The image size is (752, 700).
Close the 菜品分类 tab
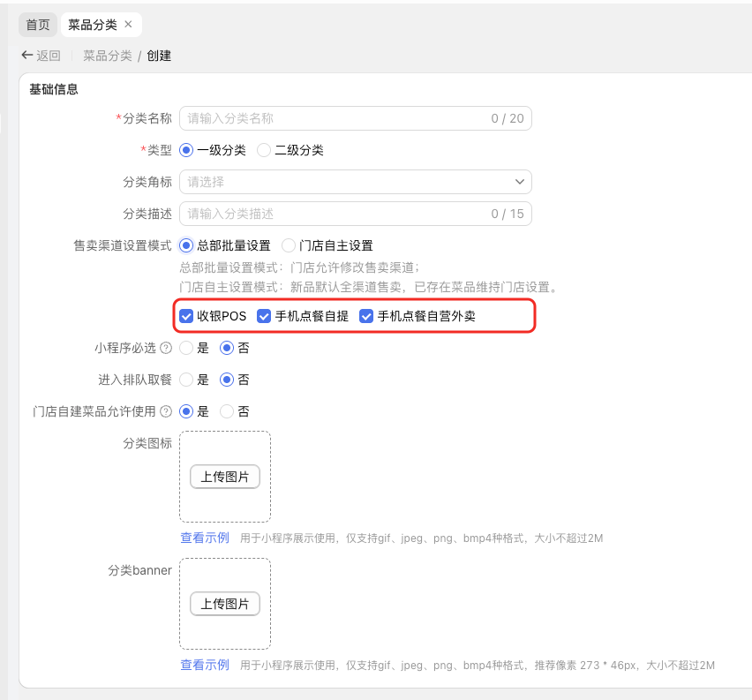[x=128, y=24]
